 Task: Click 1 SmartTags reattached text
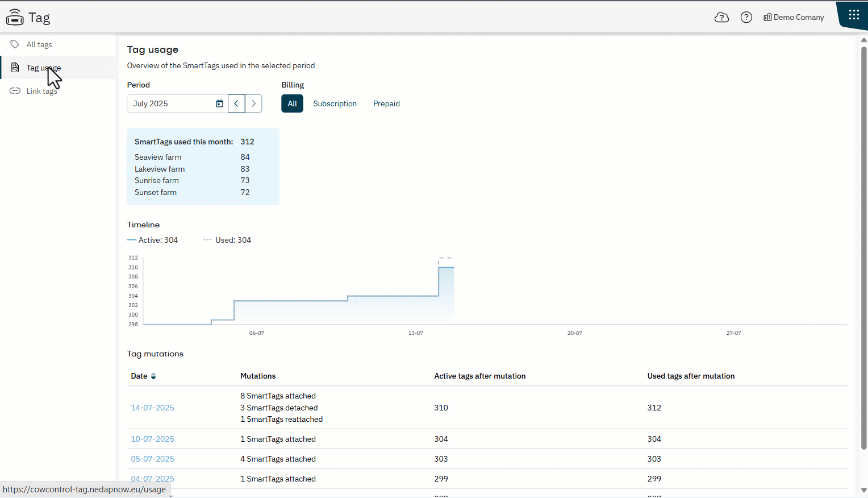(281, 420)
